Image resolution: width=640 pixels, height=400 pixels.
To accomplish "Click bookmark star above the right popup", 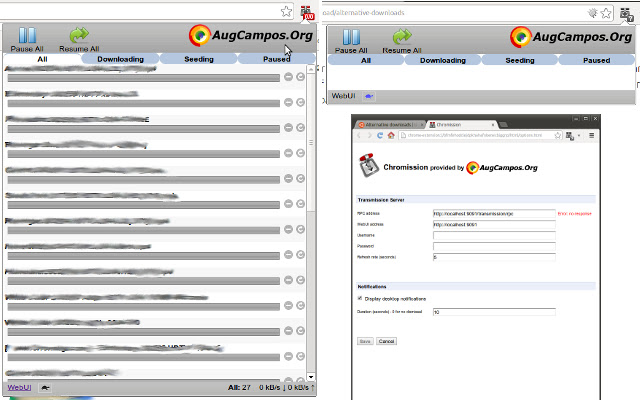I will tap(606, 13).
